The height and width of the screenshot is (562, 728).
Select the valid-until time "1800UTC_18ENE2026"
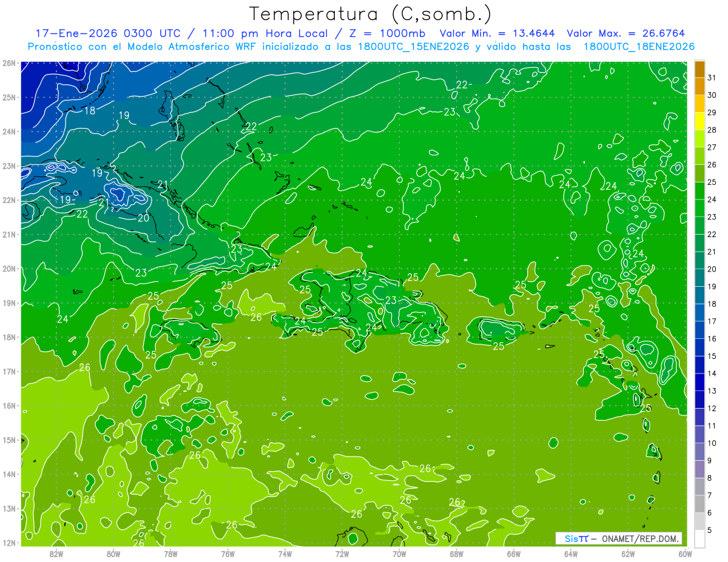coord(638,47)
